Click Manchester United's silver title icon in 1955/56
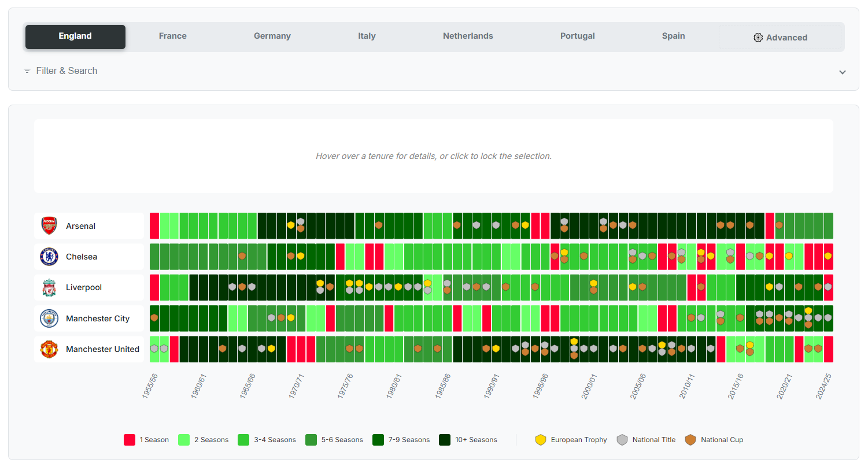Image resolution: width=868 pixels, height=467 pixels. (154, 349)
